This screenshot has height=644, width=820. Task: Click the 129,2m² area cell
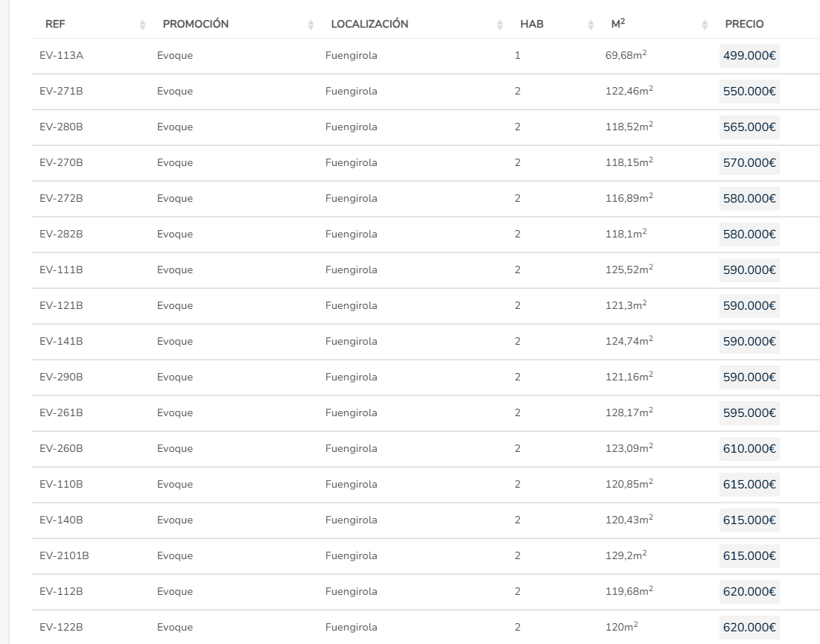click(x=626, y=556)
